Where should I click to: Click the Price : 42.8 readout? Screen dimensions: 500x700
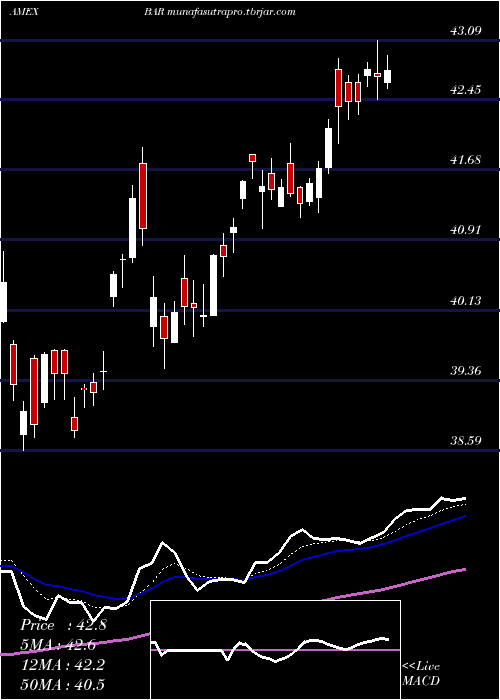[x=63, y=625]
